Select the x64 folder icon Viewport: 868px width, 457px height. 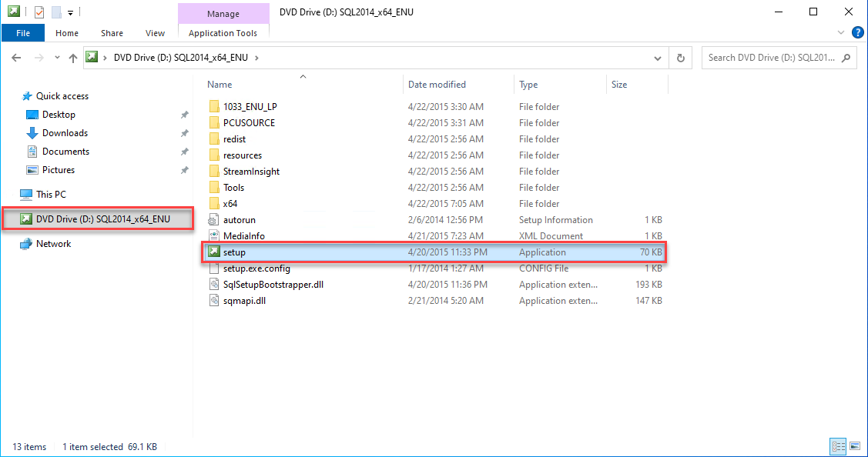(214, 204)
